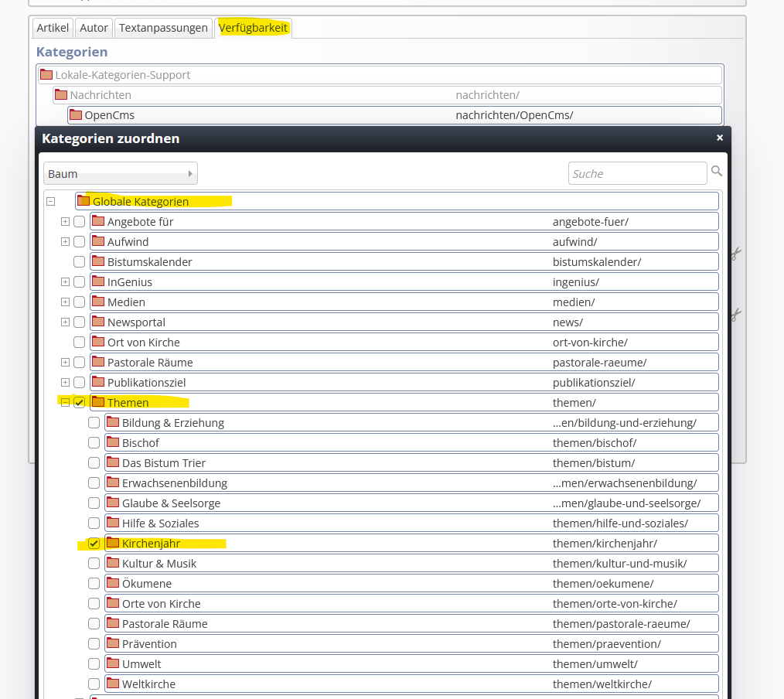Click the OpenCms category folder icon
Screen dimensions: 784x699
75,115
